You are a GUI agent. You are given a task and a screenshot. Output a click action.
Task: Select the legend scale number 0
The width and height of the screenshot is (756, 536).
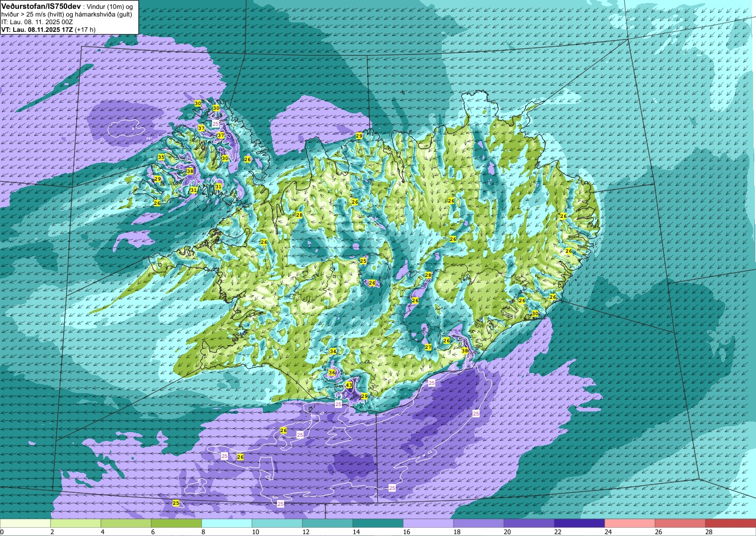tap(2, 532)
